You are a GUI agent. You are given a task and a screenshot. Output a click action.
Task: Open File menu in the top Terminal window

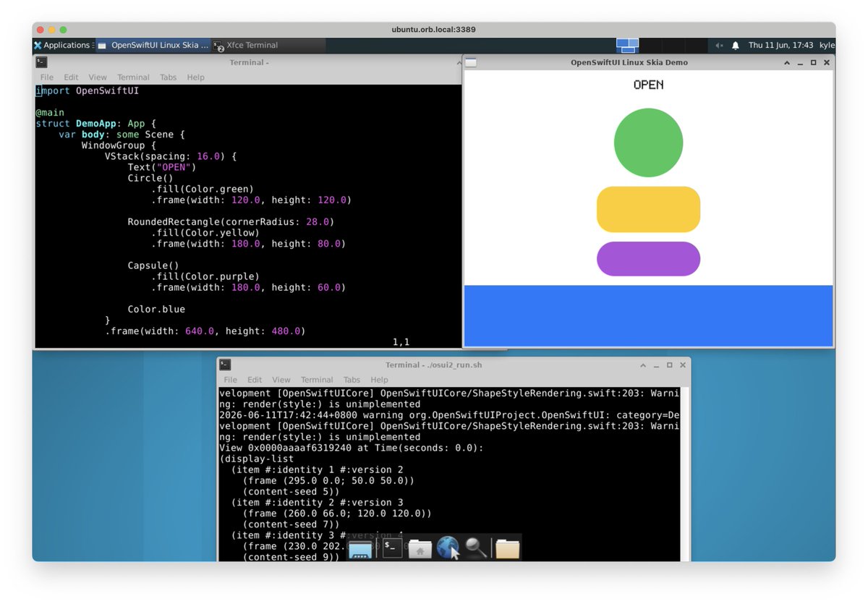point(47,77)
